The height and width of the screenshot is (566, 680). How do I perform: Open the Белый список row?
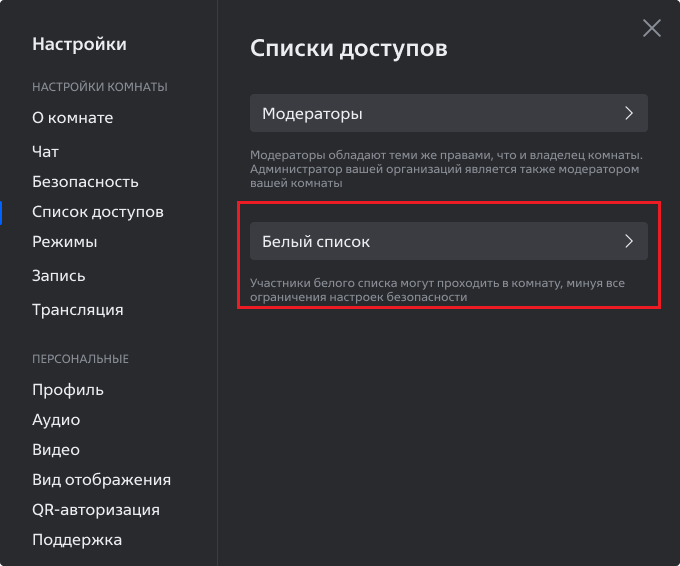click(448, 241)
